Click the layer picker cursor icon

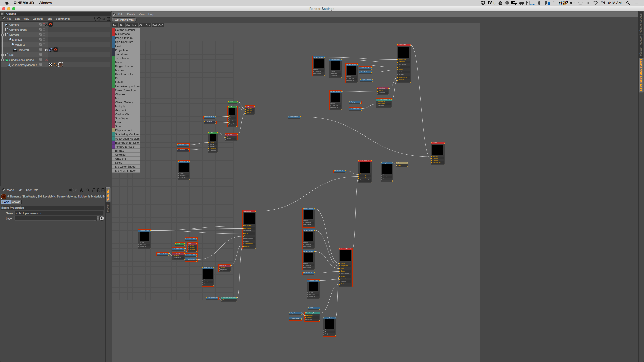point(102,218)
